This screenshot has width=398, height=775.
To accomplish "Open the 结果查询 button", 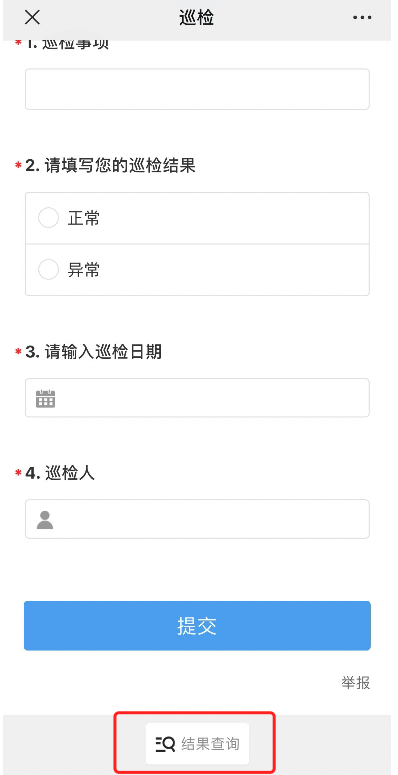I will (x=197, y=744).
